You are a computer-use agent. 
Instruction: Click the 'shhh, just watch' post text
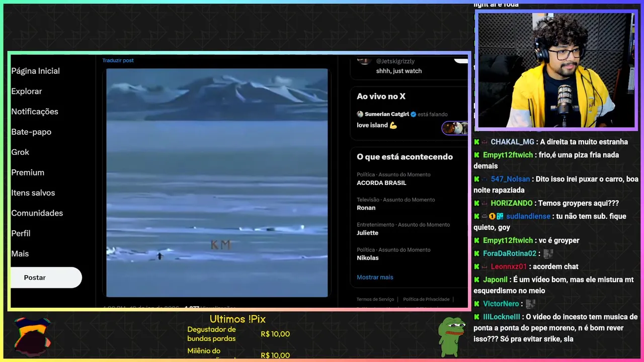(399, 71)
